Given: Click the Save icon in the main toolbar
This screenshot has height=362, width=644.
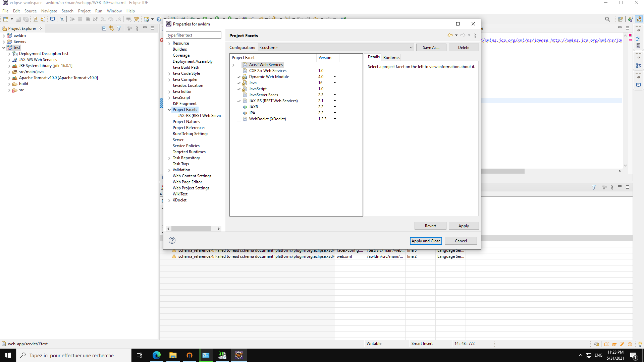Looking at the screenshot, I should point(18,19).
